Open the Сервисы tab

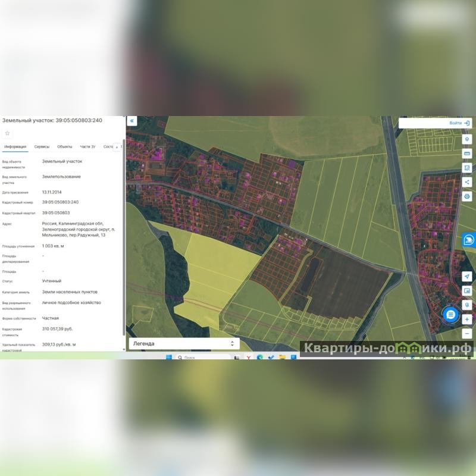(42, 146)
